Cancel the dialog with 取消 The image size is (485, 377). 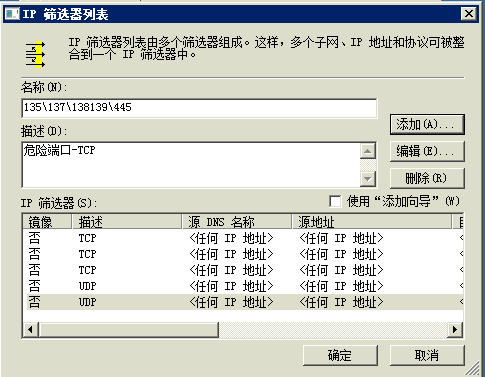point(427,355)
